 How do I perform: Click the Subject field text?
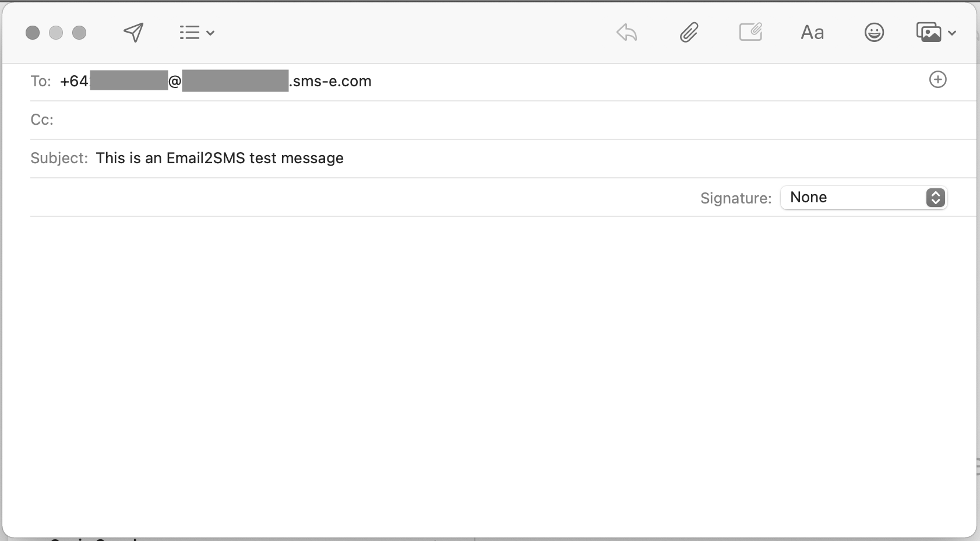pos(220,159)
